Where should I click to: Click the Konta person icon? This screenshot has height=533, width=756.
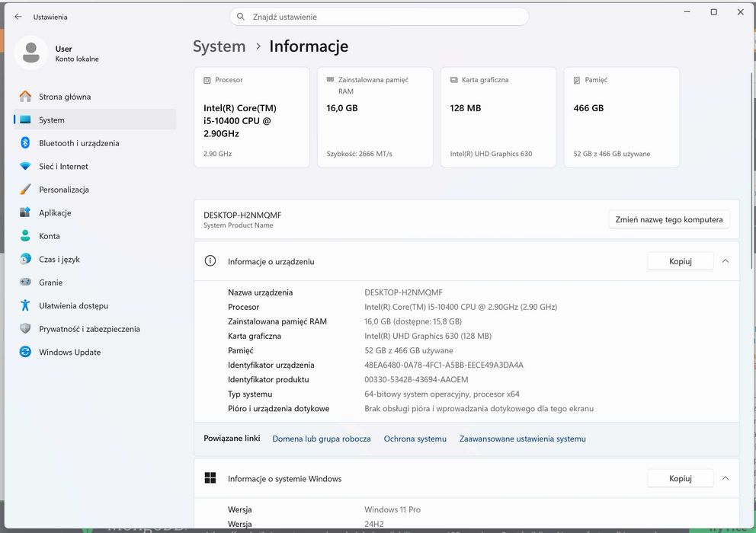tap(25, 235)
